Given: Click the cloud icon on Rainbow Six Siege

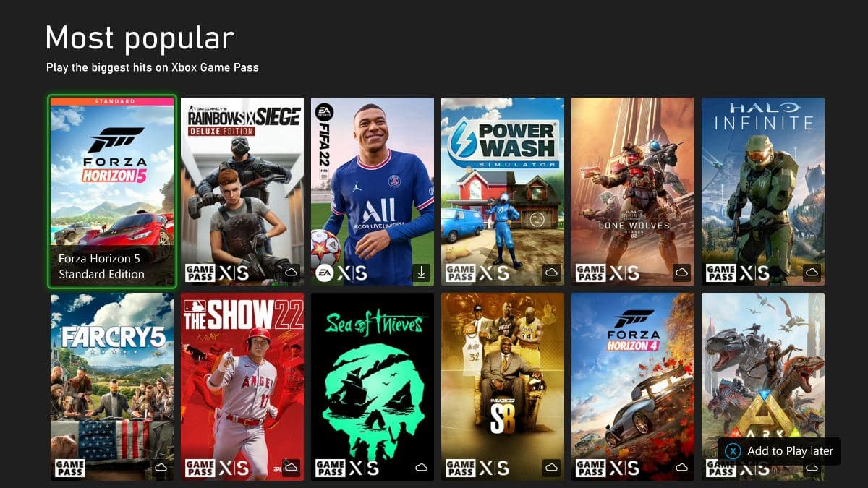Looking at the screenshot, I should tap(292, 273).
